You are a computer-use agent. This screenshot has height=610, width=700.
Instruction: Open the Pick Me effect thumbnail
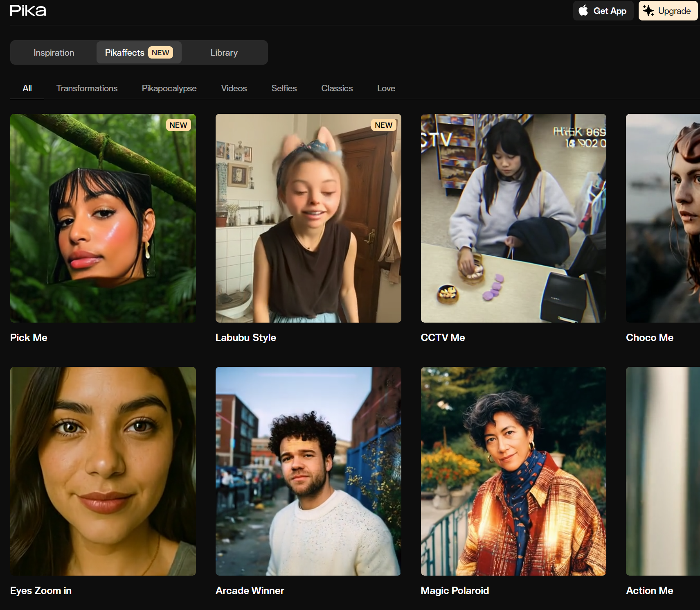pyautogui.click(x=103, y=218)
